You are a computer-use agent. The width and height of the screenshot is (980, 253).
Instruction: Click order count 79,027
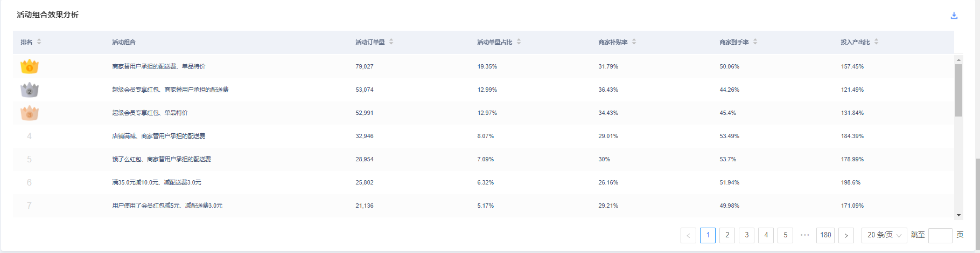[365, 66]
